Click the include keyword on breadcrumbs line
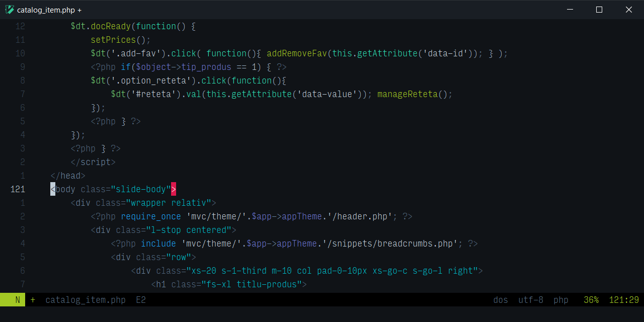Screen dimensions: 644x322 click(x=158, y=244)
